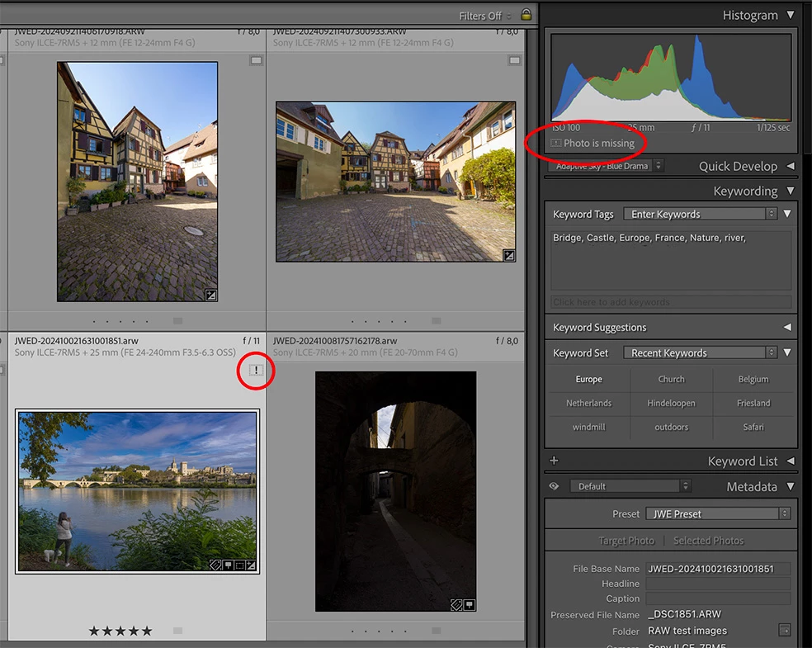Open the Enter Keywords dropdown

click(x=700, y=214)
